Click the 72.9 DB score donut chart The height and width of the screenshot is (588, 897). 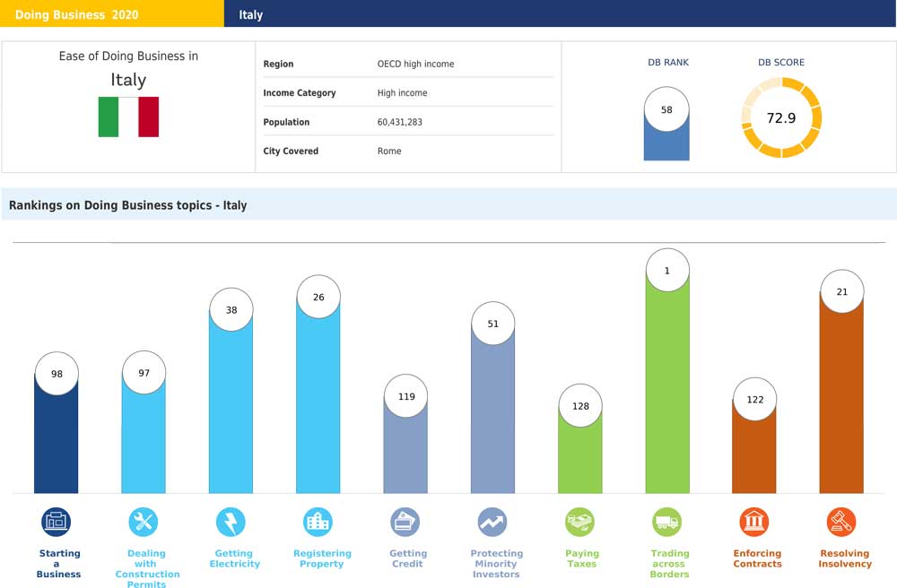coord(781,117)
